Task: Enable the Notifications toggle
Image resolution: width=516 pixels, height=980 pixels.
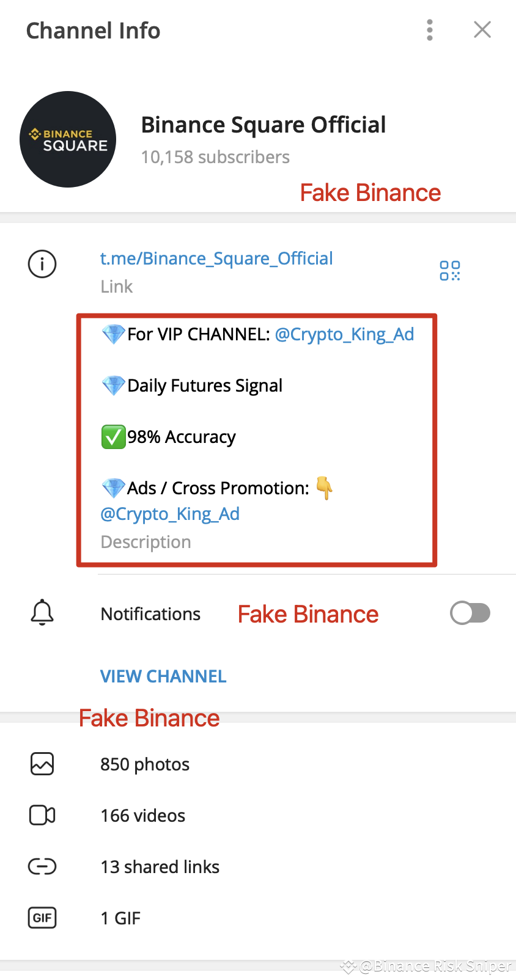Action: coord(470,613)
